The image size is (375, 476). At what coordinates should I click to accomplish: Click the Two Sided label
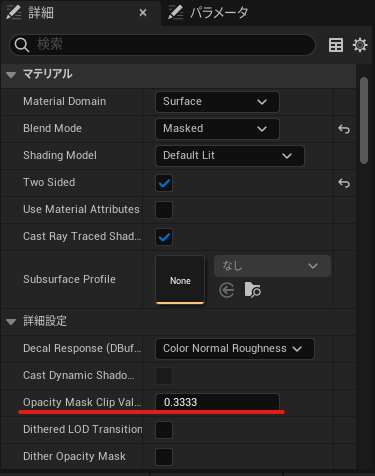[49, 182]
